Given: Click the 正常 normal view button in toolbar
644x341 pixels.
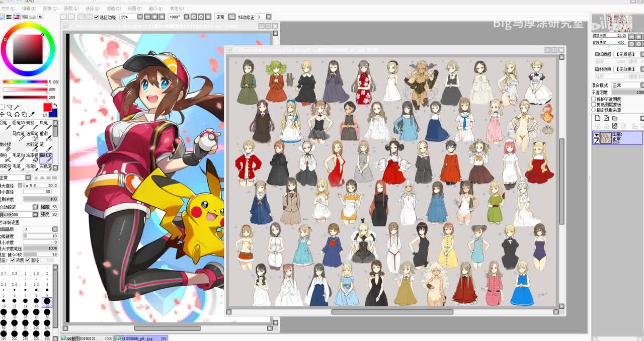Looking at the screenshot, I should tap(220, 17).
